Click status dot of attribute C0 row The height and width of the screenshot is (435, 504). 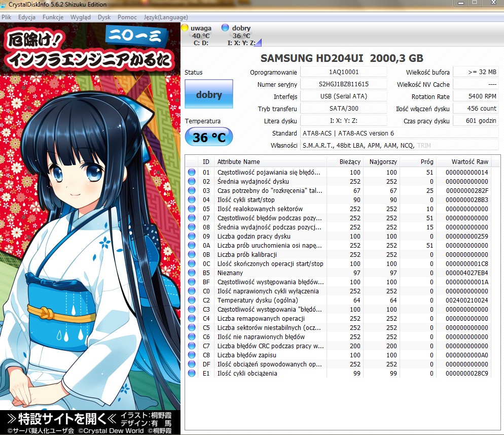(x=192, y=291)
